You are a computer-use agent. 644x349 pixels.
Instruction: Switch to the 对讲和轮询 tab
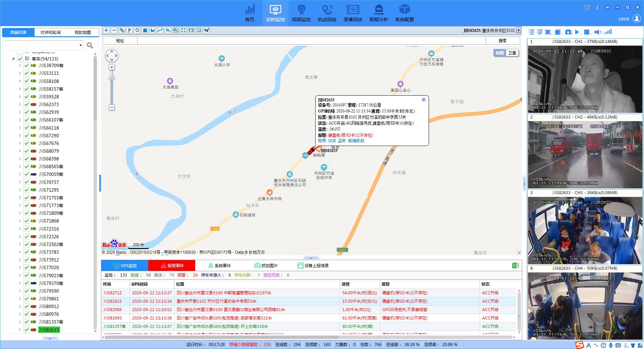(51, 33)
